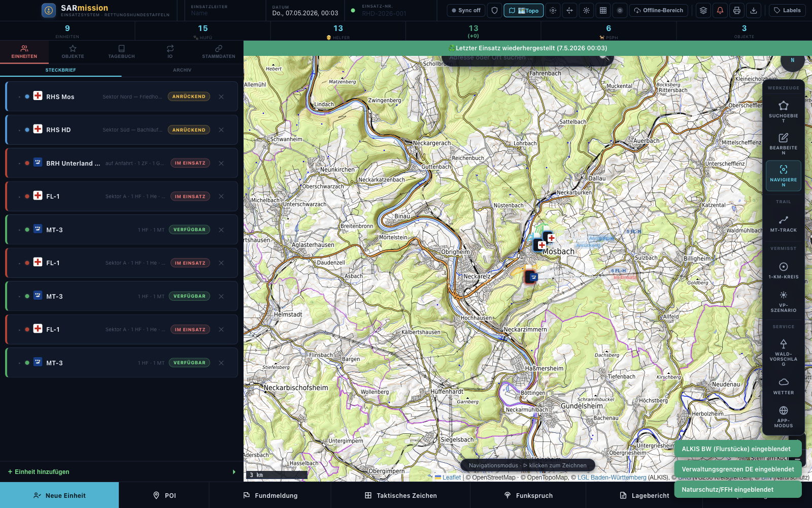The width and height of the screenshot is (812, 508).
Task: Switch to the Einheiten tab
Action: click(x=24, y=52)
